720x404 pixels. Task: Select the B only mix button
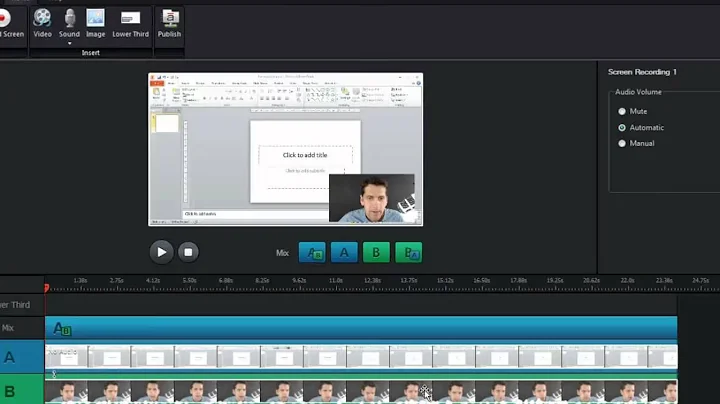[376, 252]
